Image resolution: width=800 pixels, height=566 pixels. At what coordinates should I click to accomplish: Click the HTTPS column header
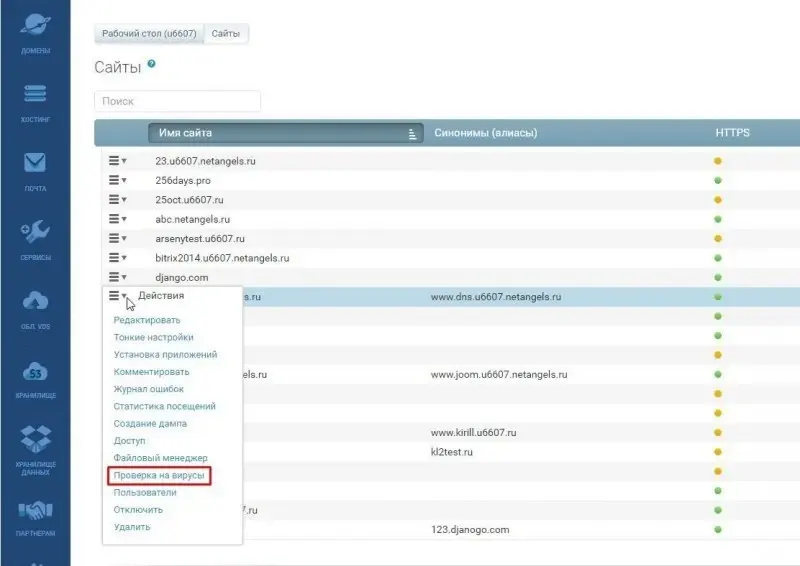click(733, 133)
